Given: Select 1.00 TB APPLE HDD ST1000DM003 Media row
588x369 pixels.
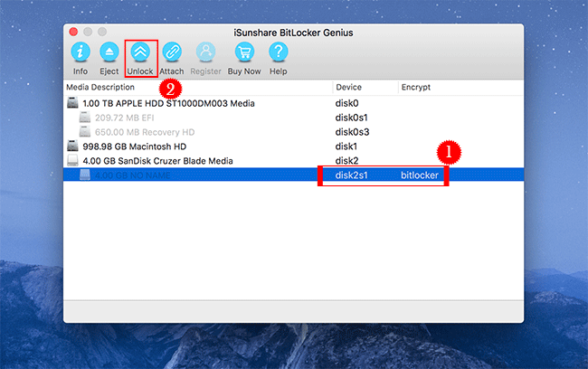Looking at the screenshot, I should [293, 103].
